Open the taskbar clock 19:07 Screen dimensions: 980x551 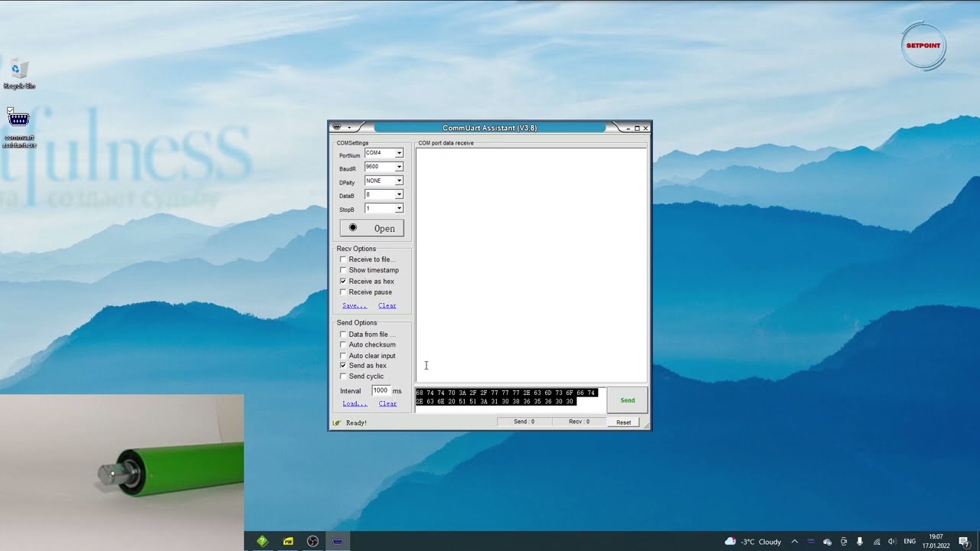pos(936,541)
